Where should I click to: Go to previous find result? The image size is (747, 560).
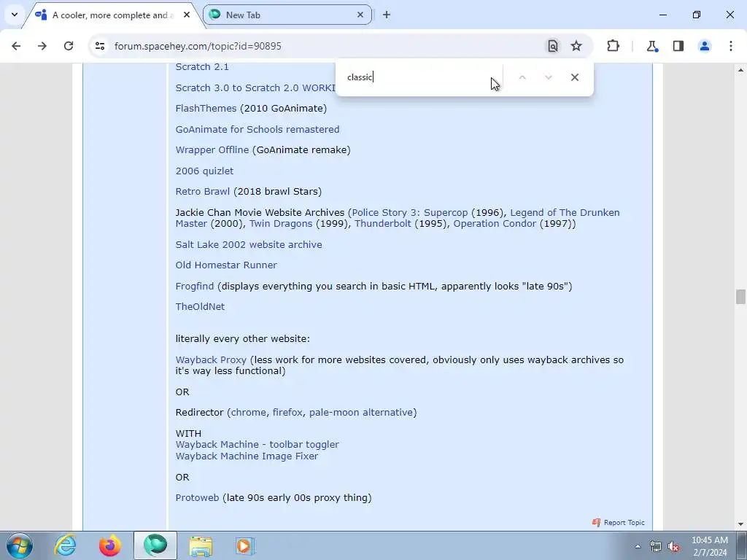(x=522, y=77)
